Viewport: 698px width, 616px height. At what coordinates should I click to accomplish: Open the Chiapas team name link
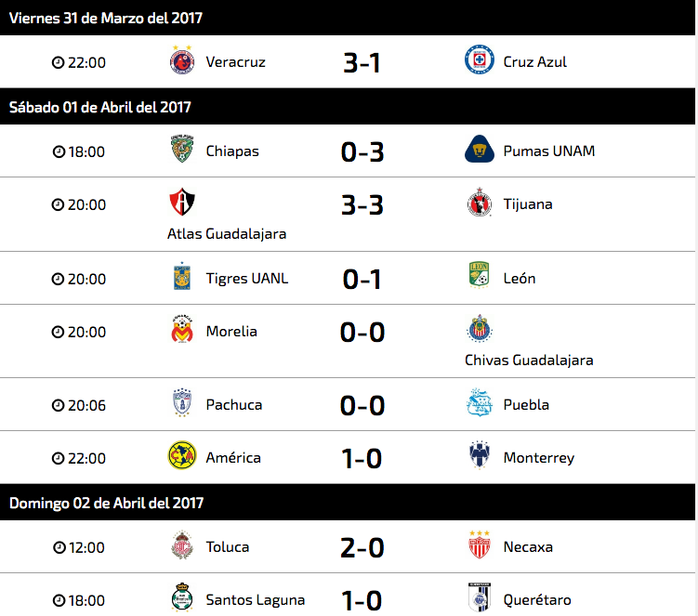(x=232, y=151)
